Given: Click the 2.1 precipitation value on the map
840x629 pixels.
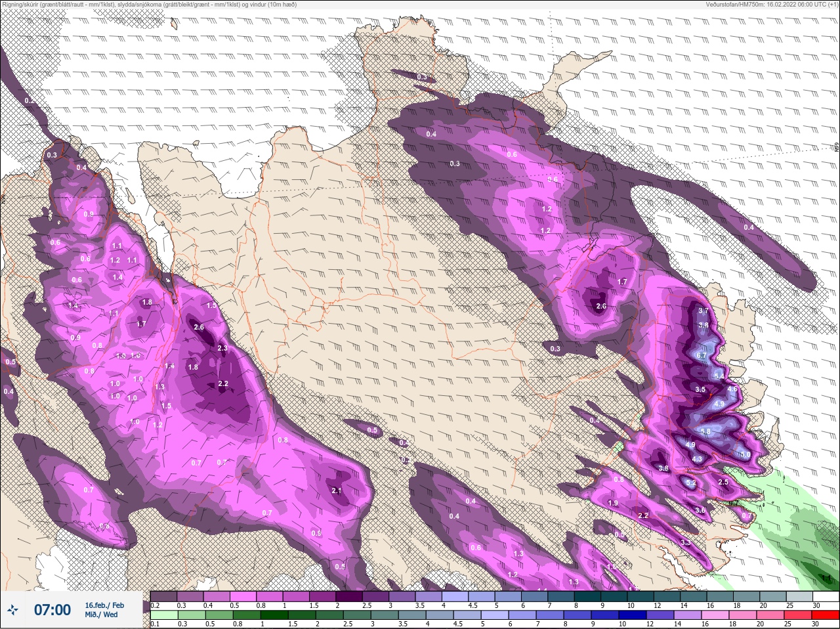Looking at the screenshot, I should (337, 490).
